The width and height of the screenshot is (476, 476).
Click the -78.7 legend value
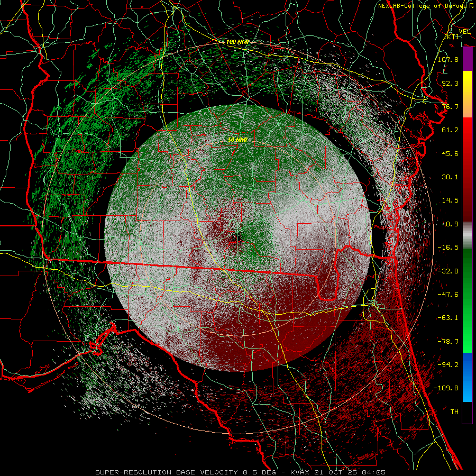448,342
